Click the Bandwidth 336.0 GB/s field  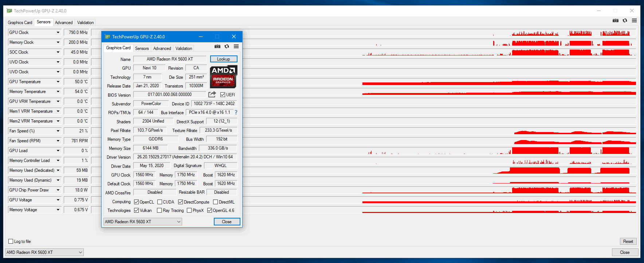218,148
